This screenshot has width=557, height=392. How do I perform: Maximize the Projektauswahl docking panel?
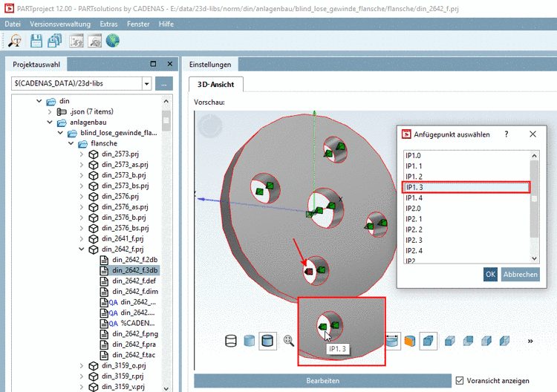(153, 64)
